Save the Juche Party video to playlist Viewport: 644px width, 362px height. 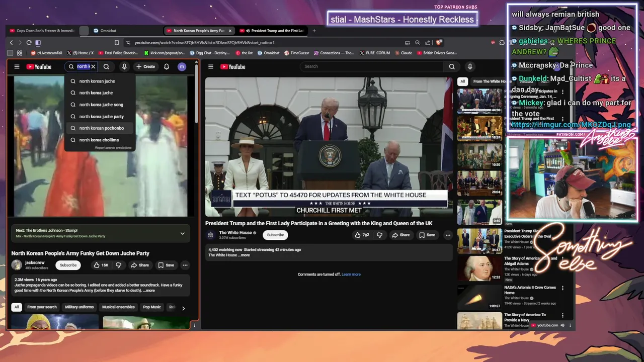pos(166,265)
